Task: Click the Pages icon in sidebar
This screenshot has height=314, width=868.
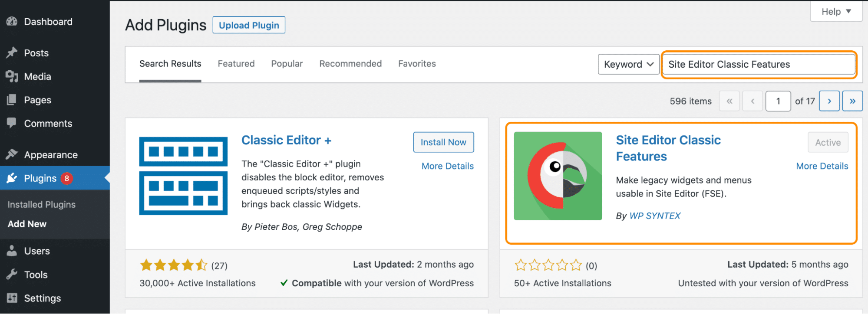Action: [12, 100]
